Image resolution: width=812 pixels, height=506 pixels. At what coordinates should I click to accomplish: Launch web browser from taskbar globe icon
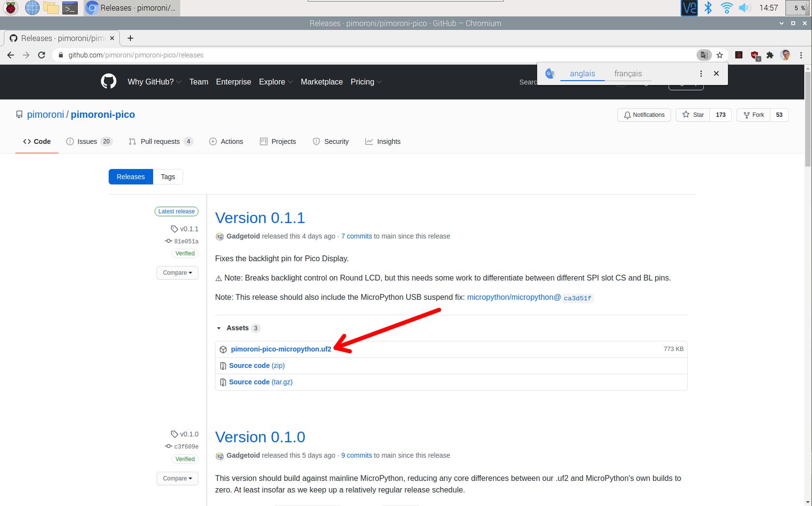click(x=32, y=8)
